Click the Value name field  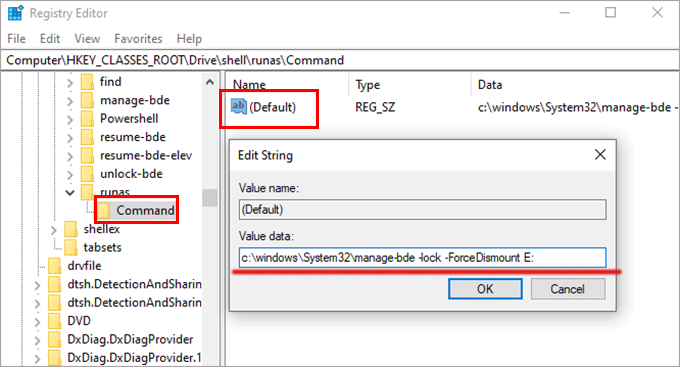click(x=422, y=210)
